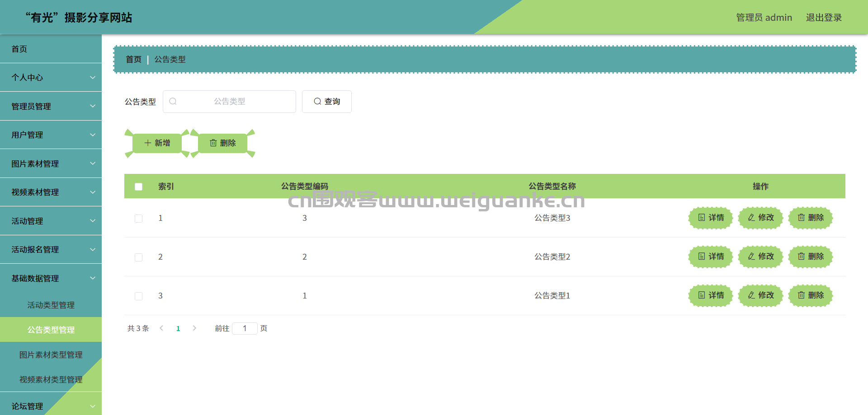Expand 活动管理 sidebar menu

[x=51, y=221]
